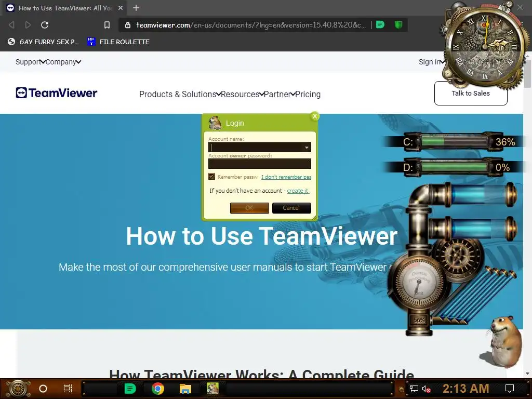The image size is (532, 399).
Task: Click the muted speaker icon in the tray
Action: click(426, 389)
